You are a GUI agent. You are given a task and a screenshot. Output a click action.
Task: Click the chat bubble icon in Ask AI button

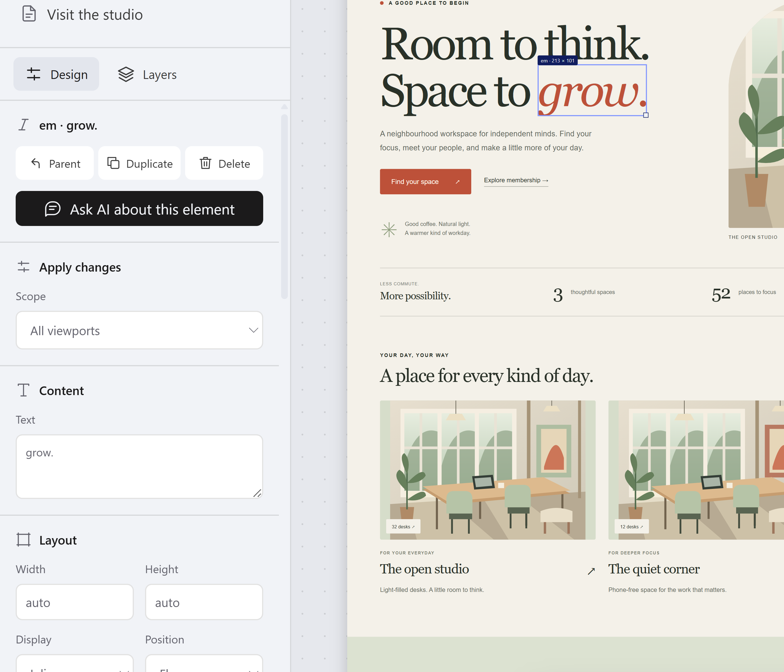coord(53,209)
